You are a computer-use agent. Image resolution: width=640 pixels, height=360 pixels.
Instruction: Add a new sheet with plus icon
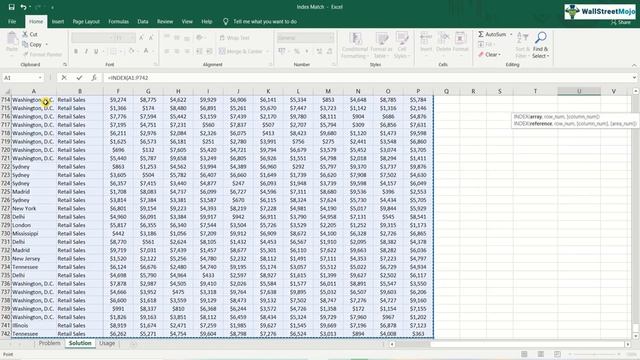[x=133, y=344]
